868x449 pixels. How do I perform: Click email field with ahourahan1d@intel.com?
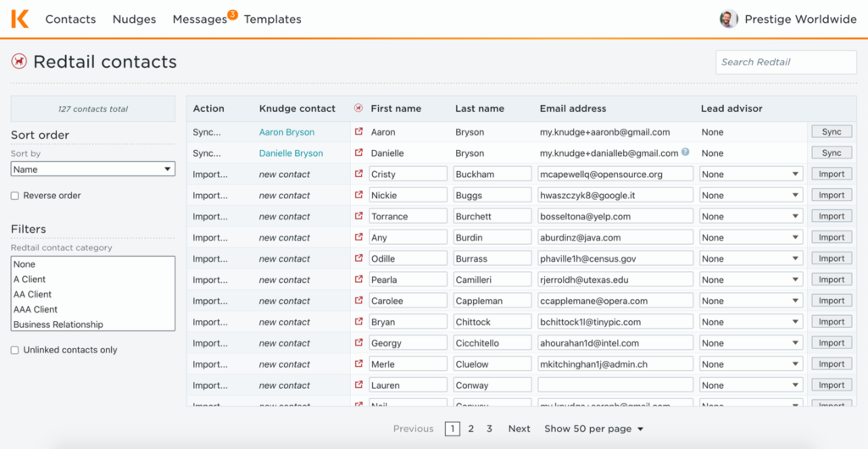coord(615,343)
